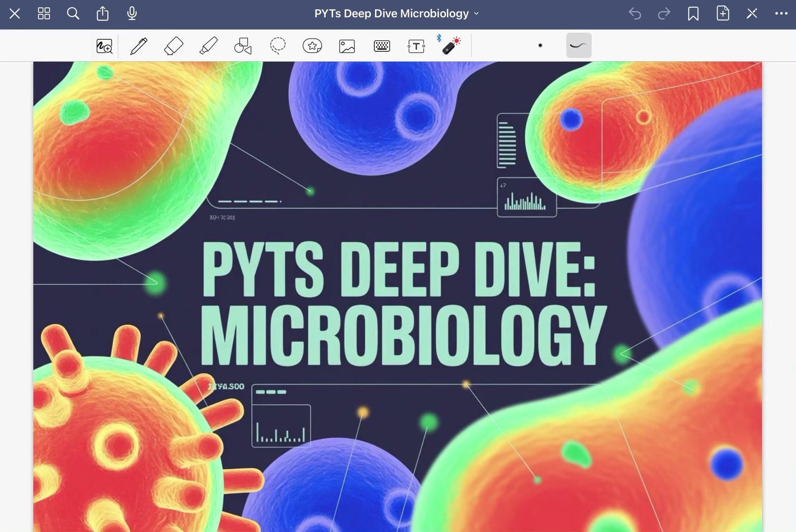Select the Eraser tool

[x=173, y=46]
